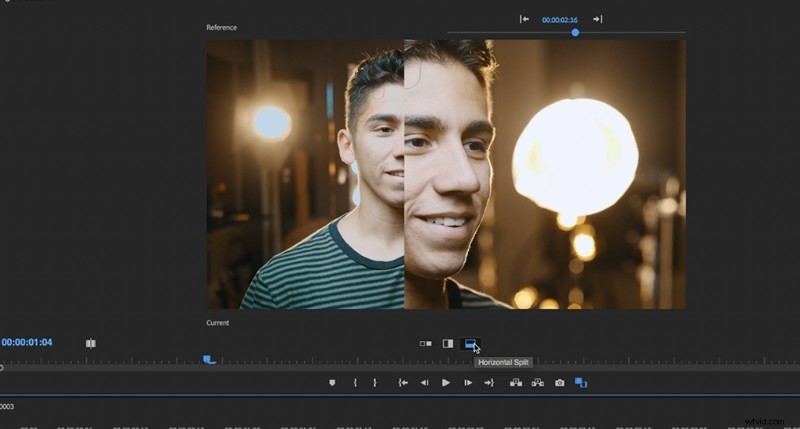Select the Horizontal Split comparison view
Image resolution: width=800 pixels, height=429 pixels.
[470, 344]
